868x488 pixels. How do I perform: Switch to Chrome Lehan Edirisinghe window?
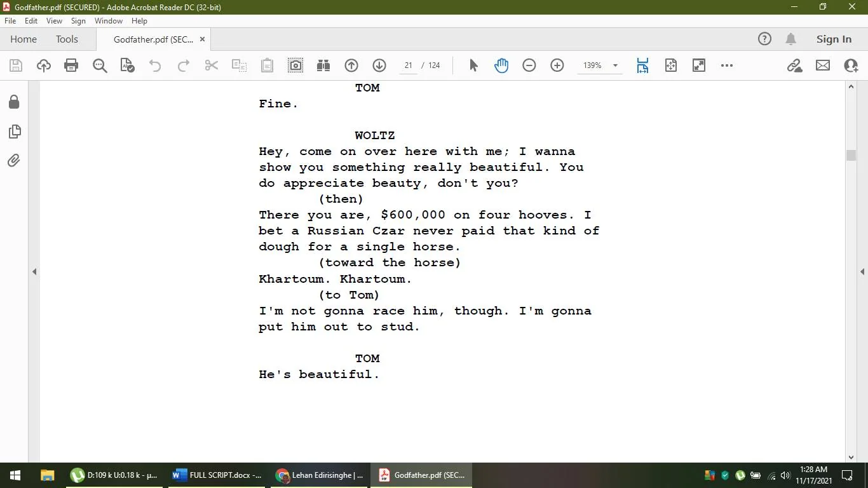click(x=320, y=475)
